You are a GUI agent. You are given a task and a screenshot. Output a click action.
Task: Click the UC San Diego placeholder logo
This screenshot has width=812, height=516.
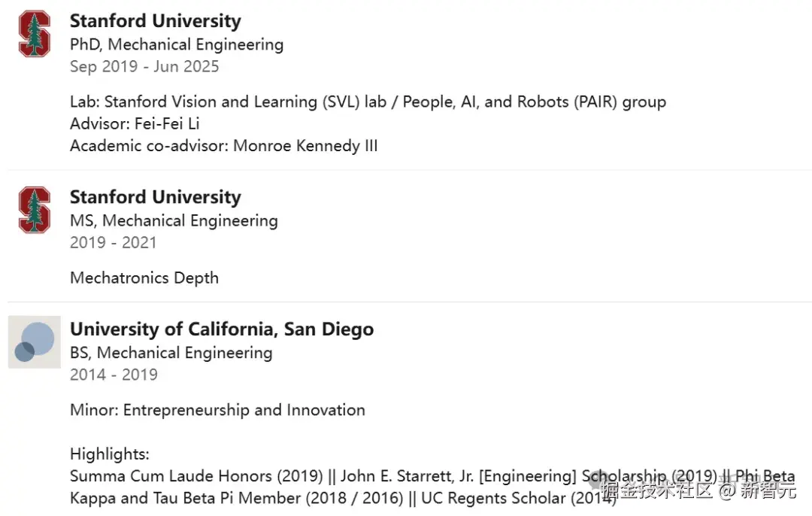34,342
